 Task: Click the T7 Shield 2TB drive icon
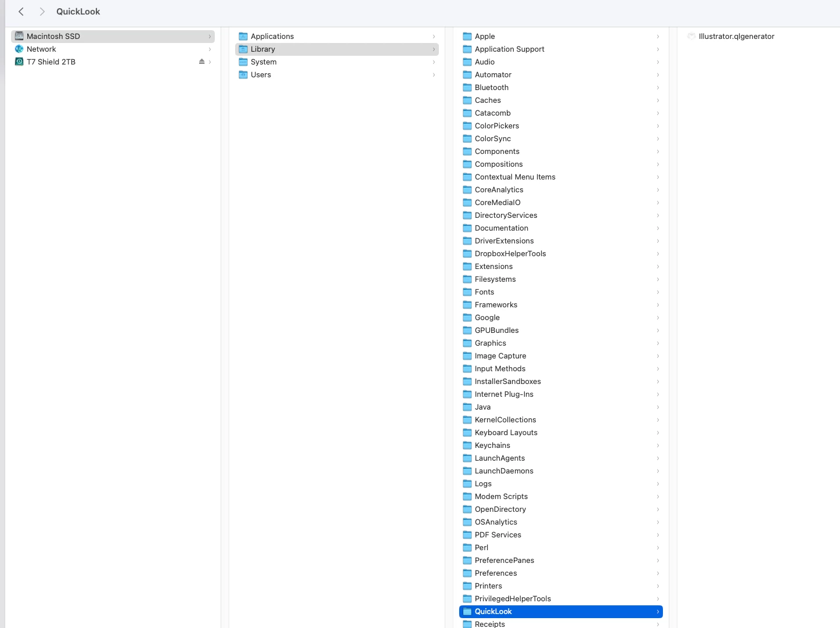(x=19, y=62)
